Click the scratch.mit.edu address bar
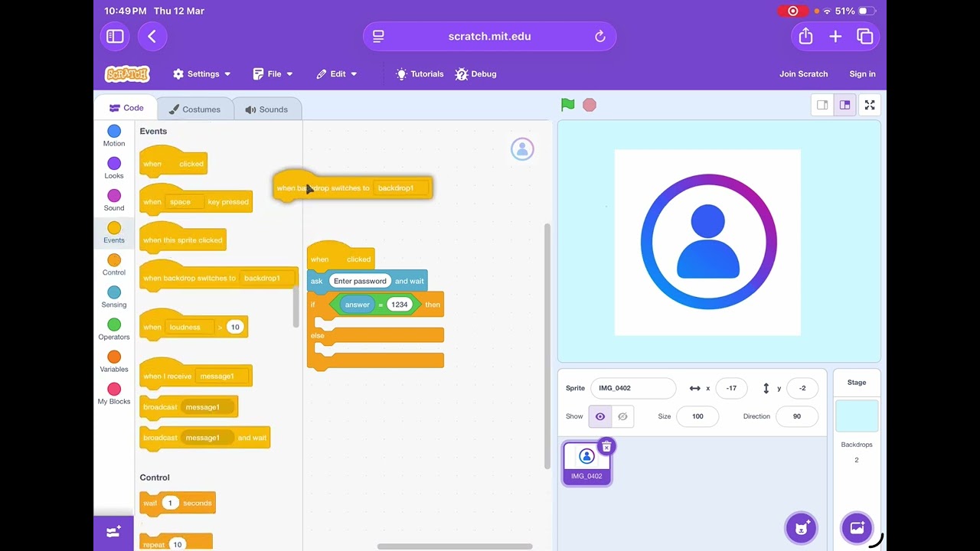Screen dimensions: 980x551 pos(489,37)
